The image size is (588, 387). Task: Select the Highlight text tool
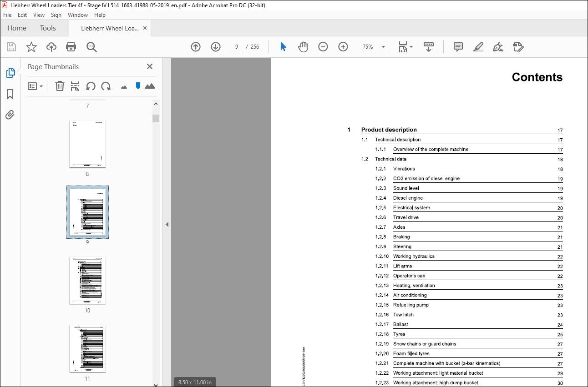click(x=478, y=47)
